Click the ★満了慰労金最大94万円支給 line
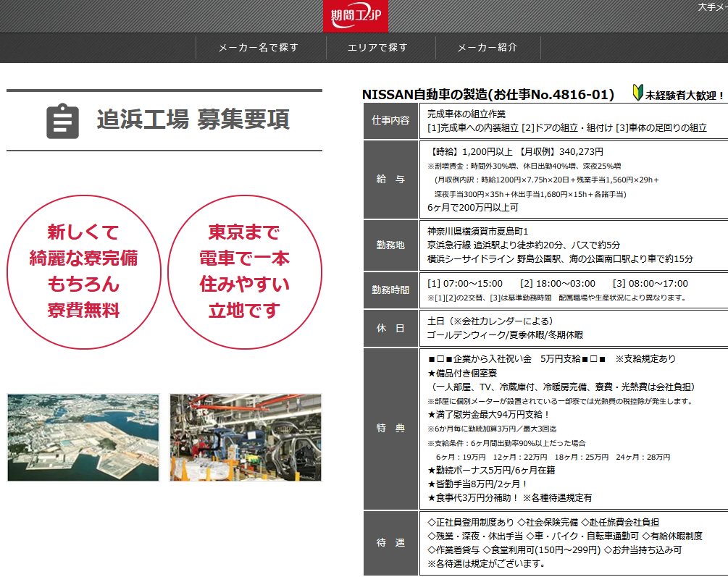The width and height of the screenshot is (728, 577). point(488,415)
